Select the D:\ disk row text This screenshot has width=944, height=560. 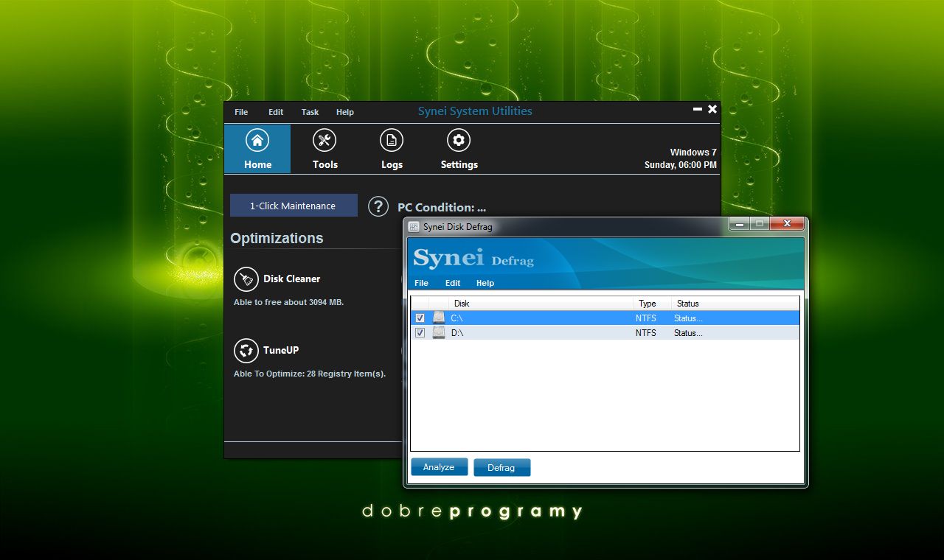point(457,332)
